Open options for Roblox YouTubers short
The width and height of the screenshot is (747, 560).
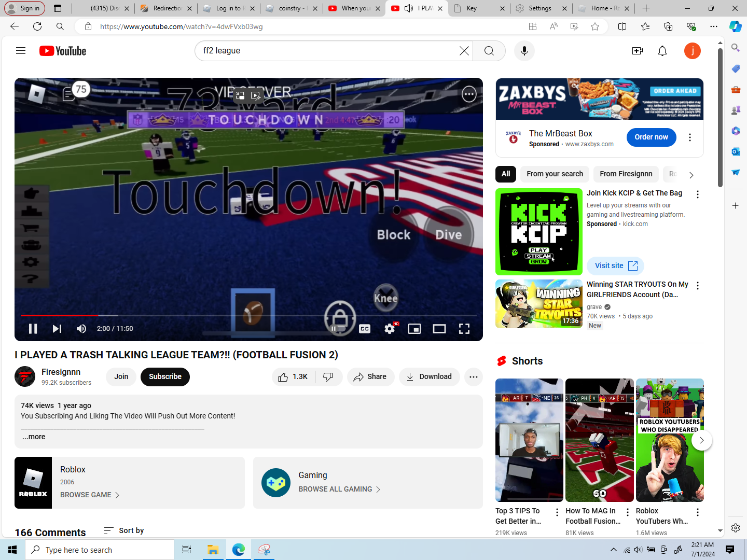click(x=698, y=512)
